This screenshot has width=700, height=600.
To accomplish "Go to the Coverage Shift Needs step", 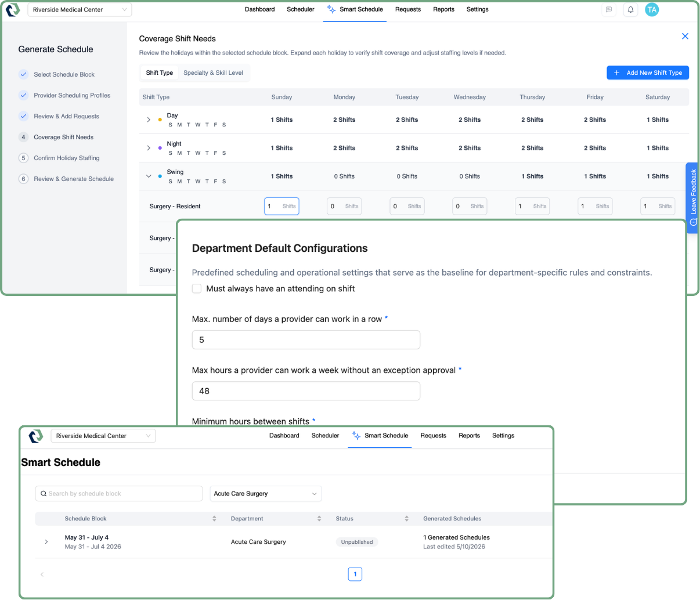I will pyautogui.click(x=63, y=137).
